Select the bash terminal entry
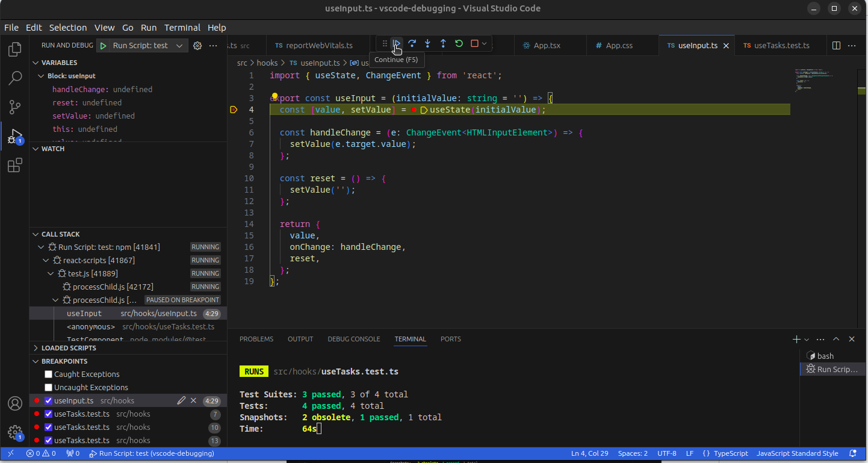The image size is (868, 463). pos(825,356)
